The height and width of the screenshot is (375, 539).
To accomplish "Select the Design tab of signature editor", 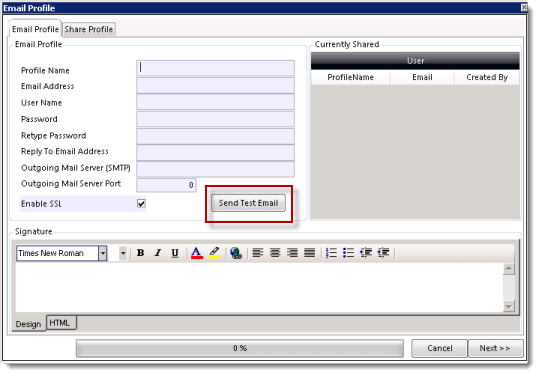I will click(x=28, y=324).
